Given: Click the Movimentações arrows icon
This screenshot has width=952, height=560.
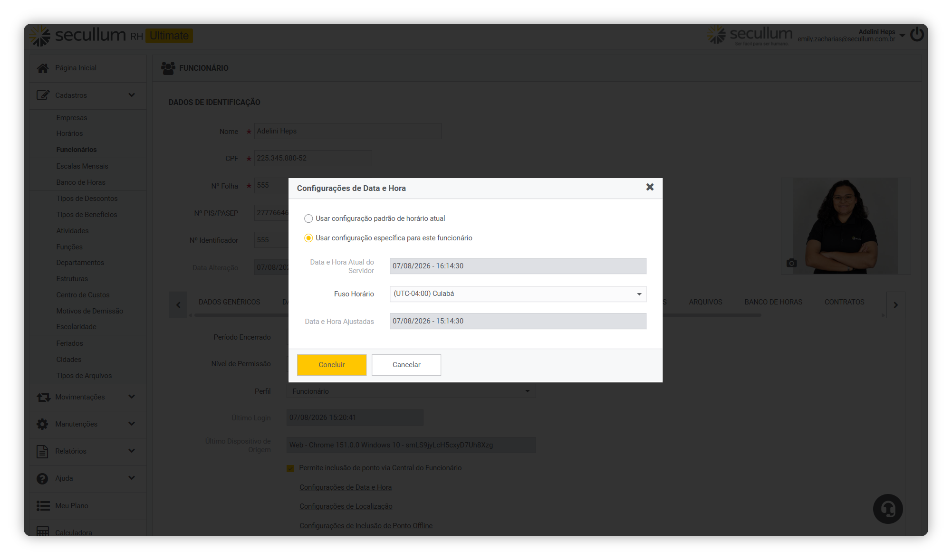Looking at the screenshot, I should pyautogui.click(x=43, y=397).
